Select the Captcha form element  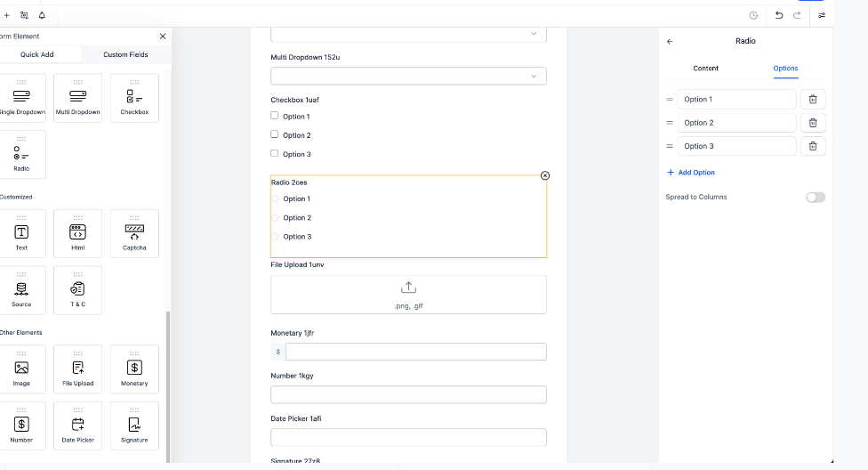coord(134,234)
